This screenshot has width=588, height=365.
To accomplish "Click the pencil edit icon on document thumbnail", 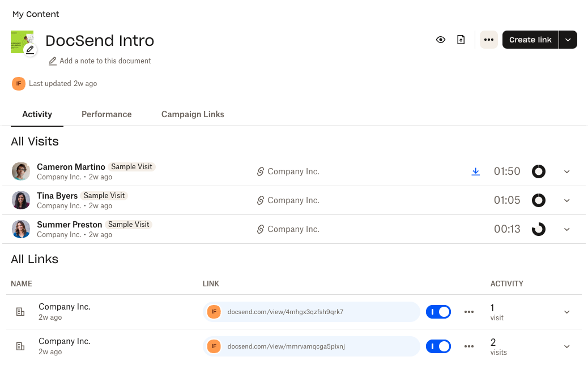I will pyautogui.click(x=30, y=50).
